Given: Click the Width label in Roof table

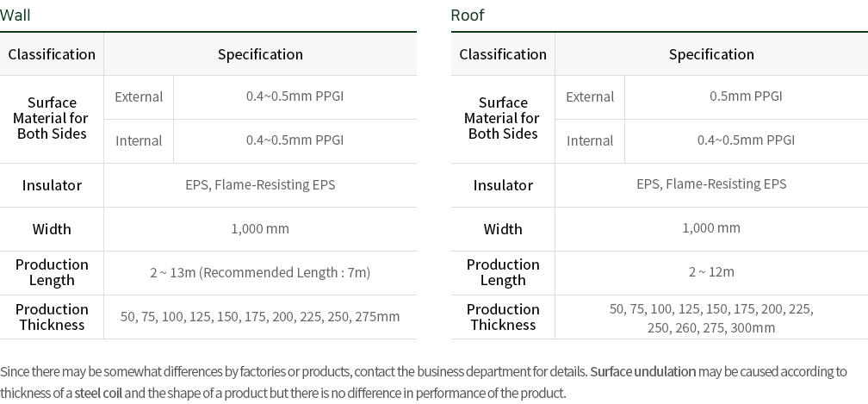Looking at the screenshot, I should coord(503,229).
